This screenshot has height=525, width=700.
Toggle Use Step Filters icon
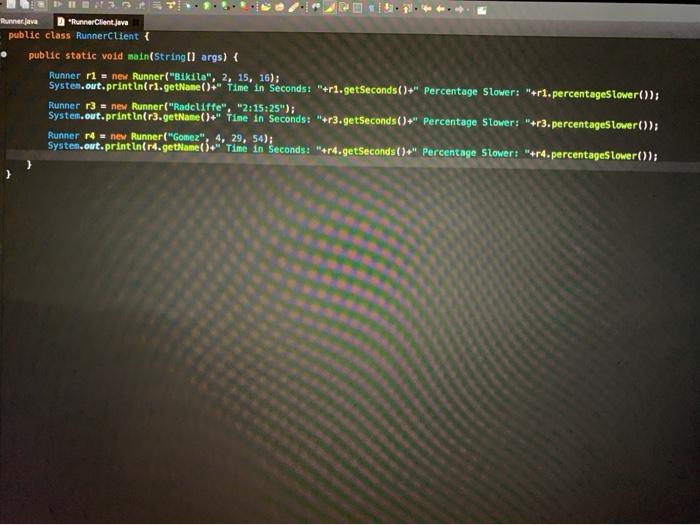tap(171, 5)
